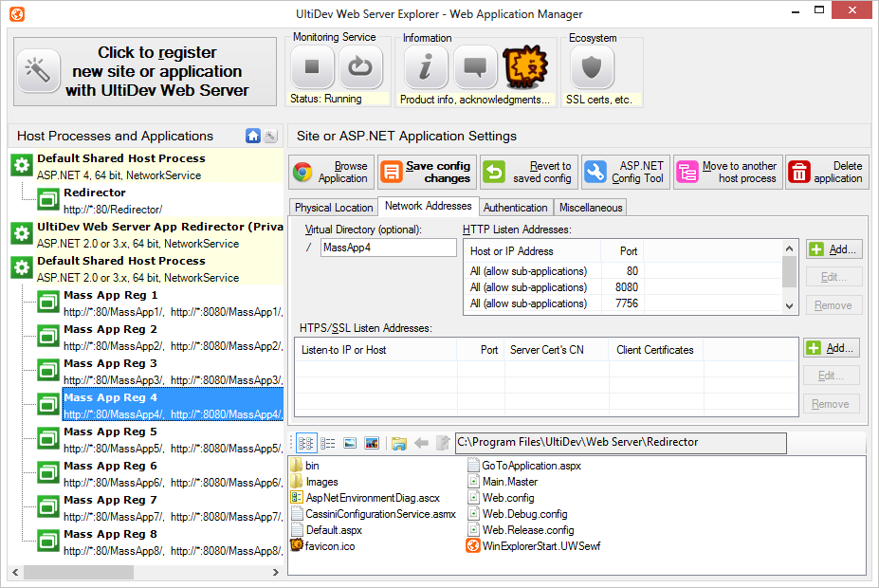Move to another host process
Viewport: 879px width, 588px height.
pyautogui.click(x=727, y=172)
